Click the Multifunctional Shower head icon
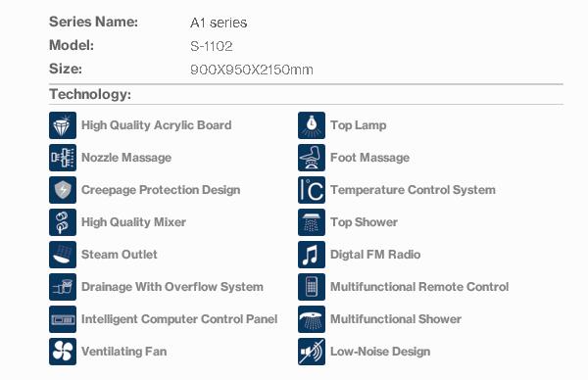The image size is (588, 380). point(312,319)
